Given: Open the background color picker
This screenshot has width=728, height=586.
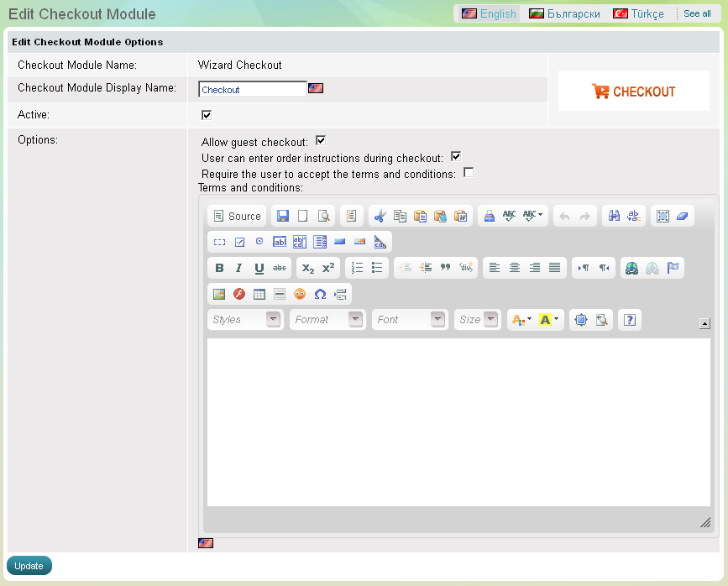Looking at the screenshot, I should pyautogui.click(x=549, y=320).
